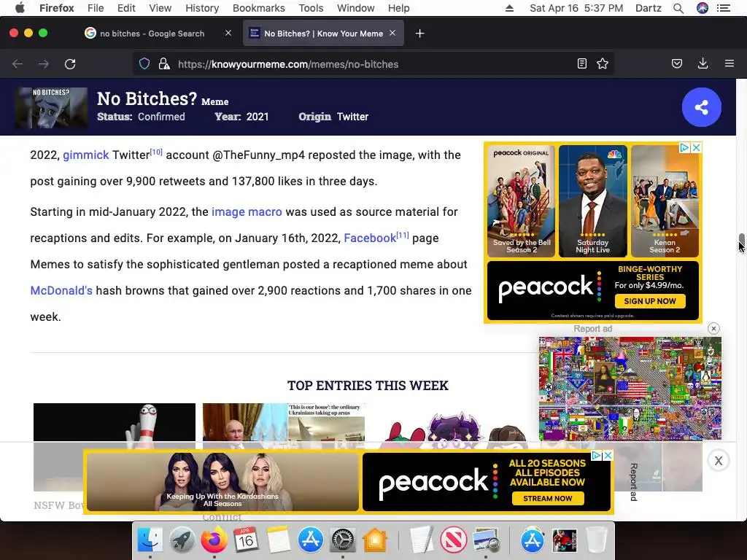This screenshot has height=560, width=747.
Task: Close the Peacock sidebar ad X icon
Action: click(x=696, y=147)
